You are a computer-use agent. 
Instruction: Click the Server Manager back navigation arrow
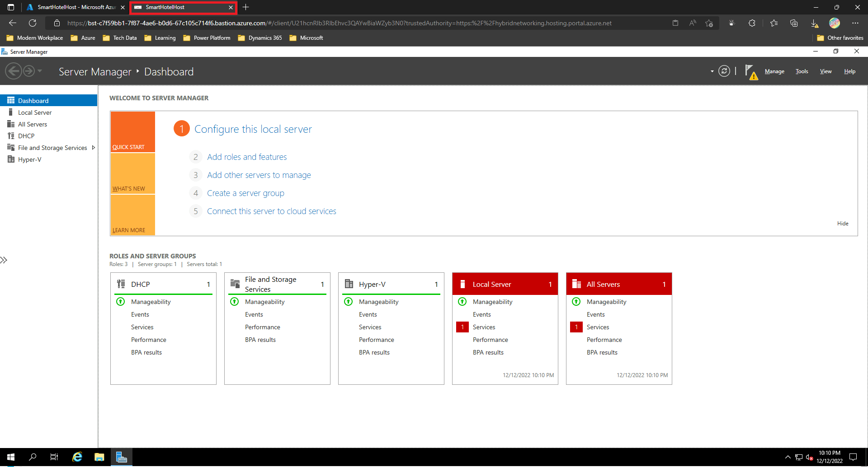14,71
